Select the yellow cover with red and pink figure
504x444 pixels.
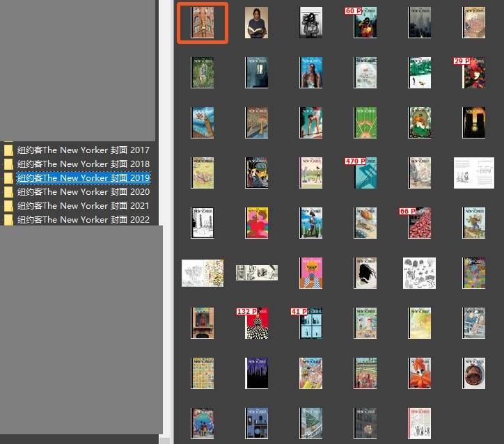pos(256,223)
